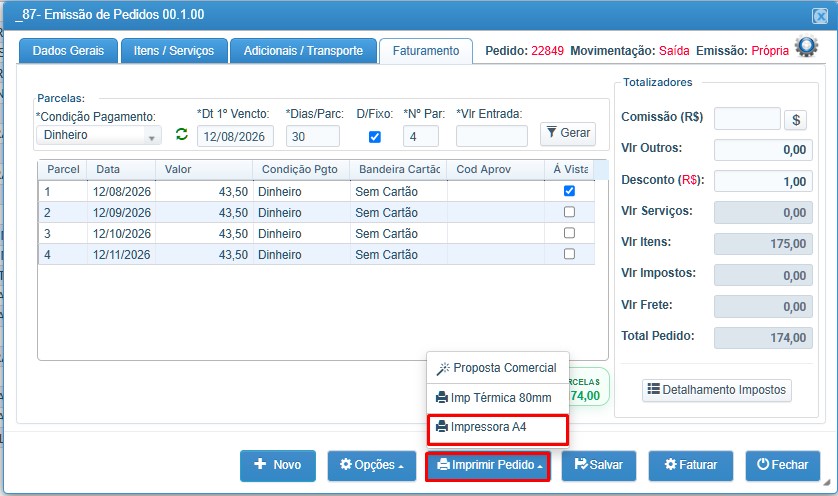Collapse the Imprimir Pedido dropdown button
The width and height of the screenshot is (838, 496).
pyautogui.click(x=488, y=466)
